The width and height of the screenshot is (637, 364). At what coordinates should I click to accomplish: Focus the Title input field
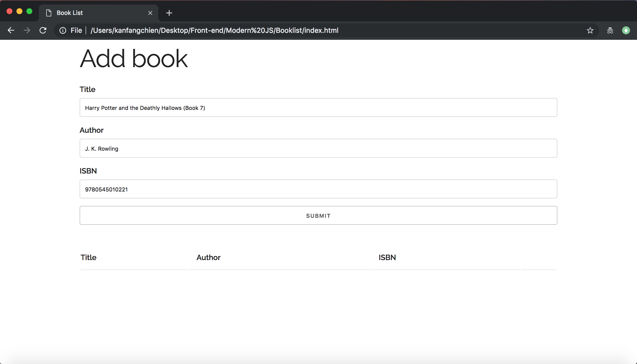point(318,107)
